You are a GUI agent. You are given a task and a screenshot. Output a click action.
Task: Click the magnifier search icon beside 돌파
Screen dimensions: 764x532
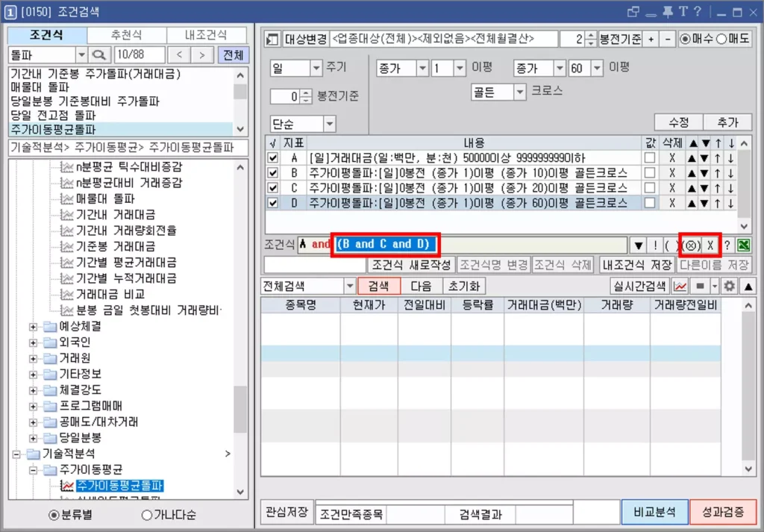pos(99,54)
